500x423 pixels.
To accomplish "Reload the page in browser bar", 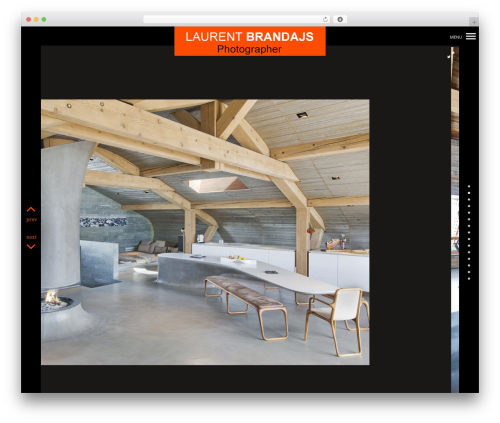I will (x=325, y=19).
